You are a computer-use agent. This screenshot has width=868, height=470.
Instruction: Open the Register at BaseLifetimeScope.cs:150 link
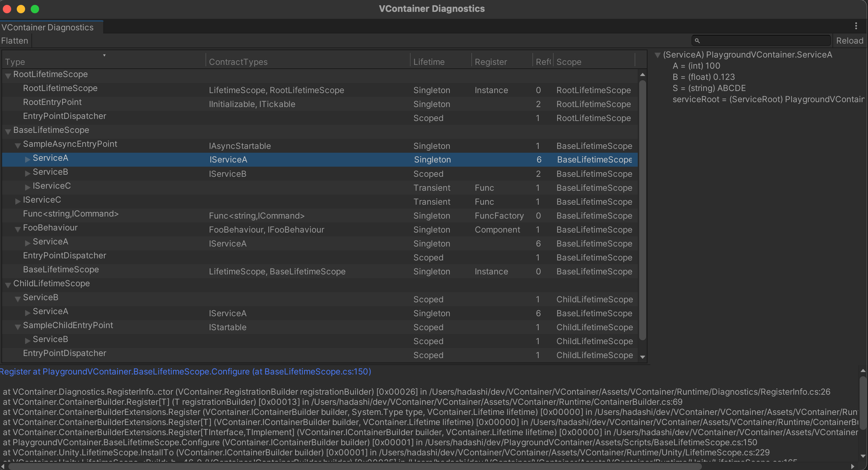[186, 372]
